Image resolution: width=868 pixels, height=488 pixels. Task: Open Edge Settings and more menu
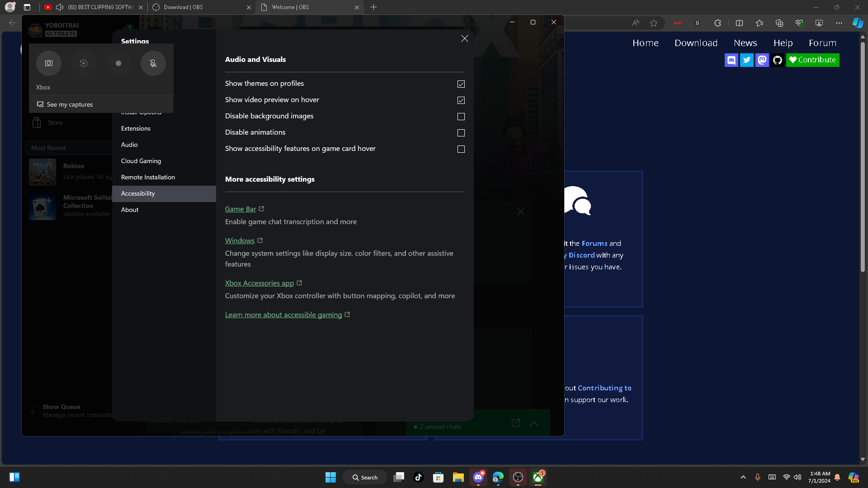839,23
